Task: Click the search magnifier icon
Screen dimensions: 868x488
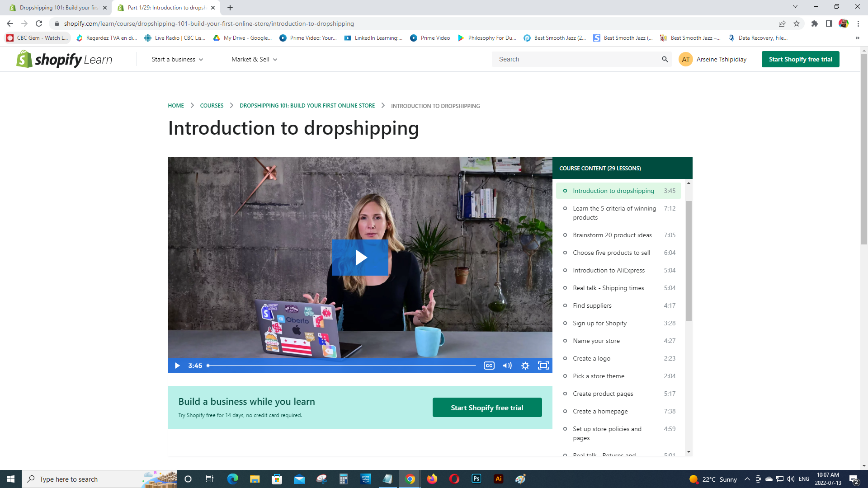Action: [665, 59]
